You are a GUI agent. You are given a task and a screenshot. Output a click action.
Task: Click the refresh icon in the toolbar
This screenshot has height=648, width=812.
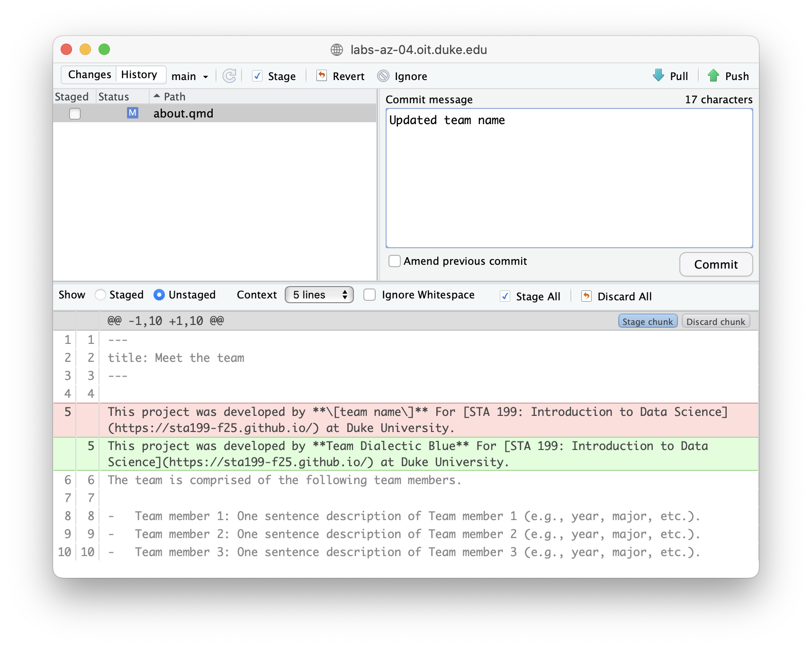(x=229, y=76)
